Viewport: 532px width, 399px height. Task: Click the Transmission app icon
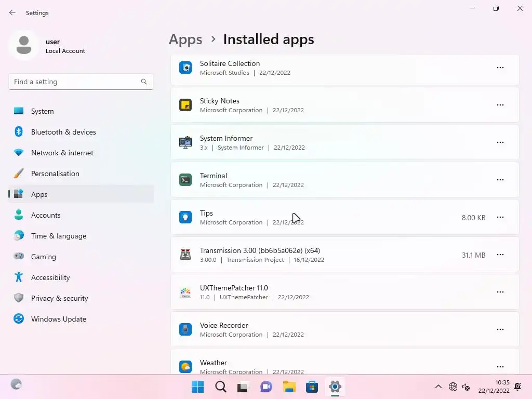[x=185, y=255]
